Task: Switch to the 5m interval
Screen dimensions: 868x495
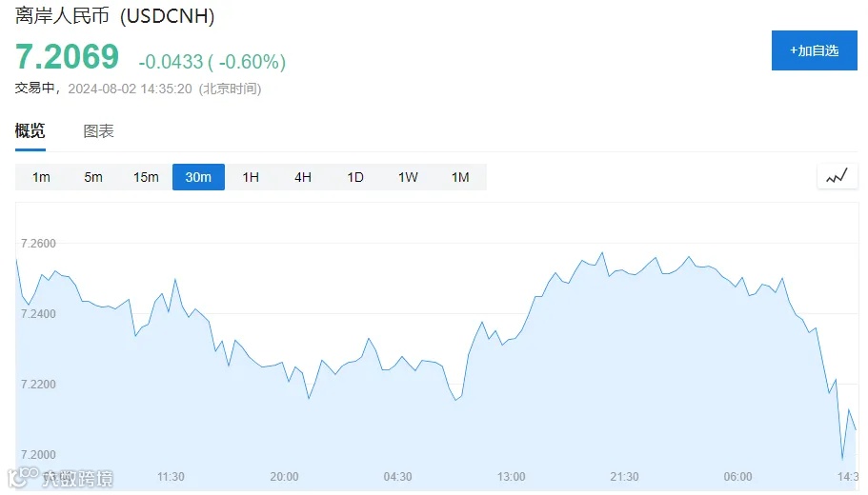Action: pos(93,177)
